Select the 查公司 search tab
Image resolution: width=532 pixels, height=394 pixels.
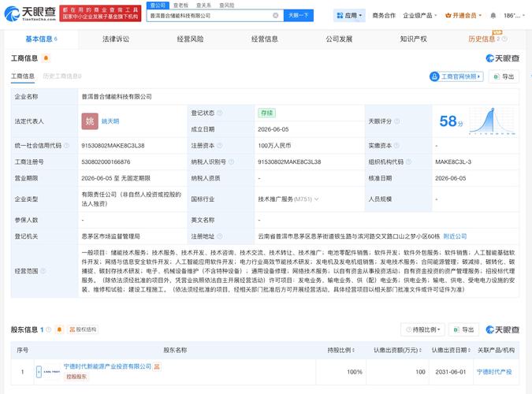[158, 6]
